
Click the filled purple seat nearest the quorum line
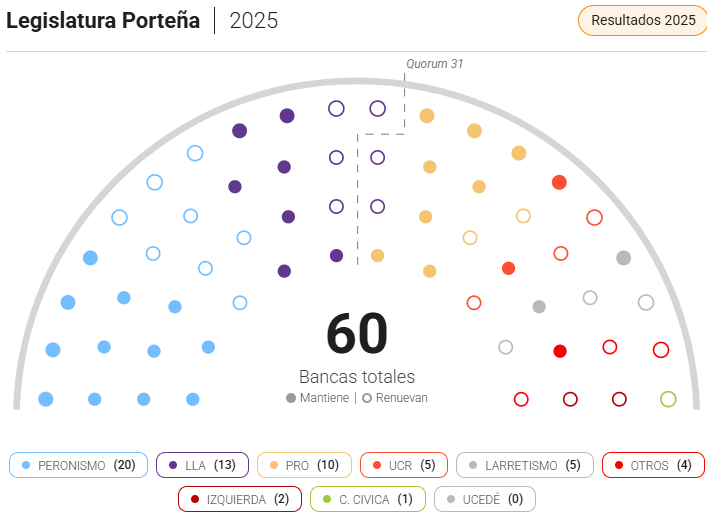(336, 256)
